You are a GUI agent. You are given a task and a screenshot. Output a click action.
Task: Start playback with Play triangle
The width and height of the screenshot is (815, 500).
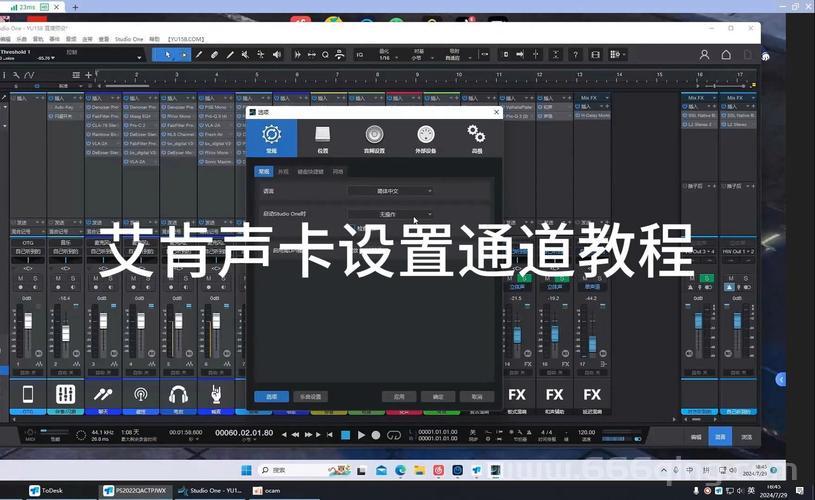(x=361, y=435)
